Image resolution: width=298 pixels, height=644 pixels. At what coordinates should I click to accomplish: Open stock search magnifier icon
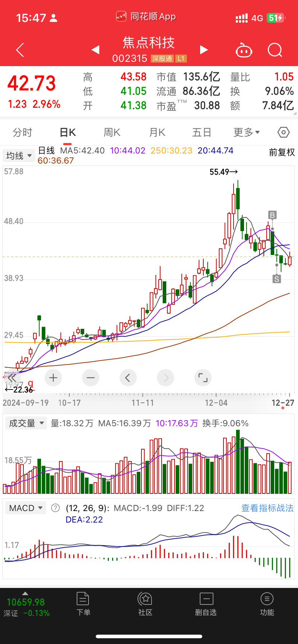[275, 50]
